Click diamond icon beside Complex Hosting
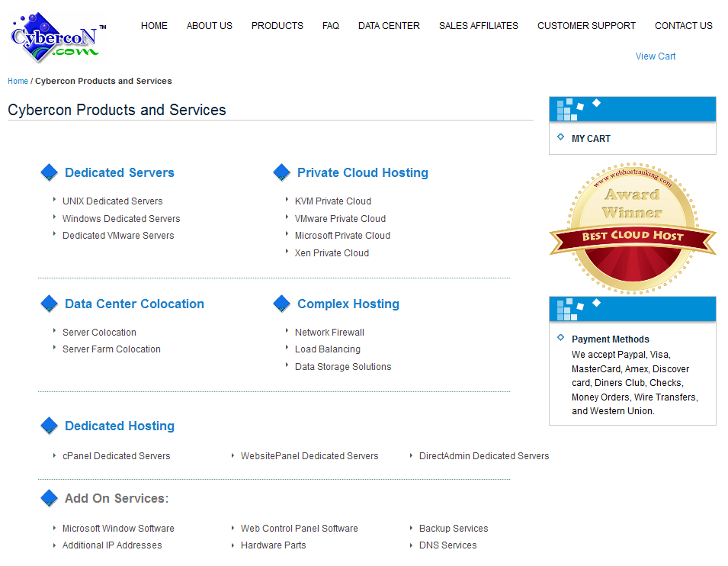728x566 pixels. click(282, 304)
